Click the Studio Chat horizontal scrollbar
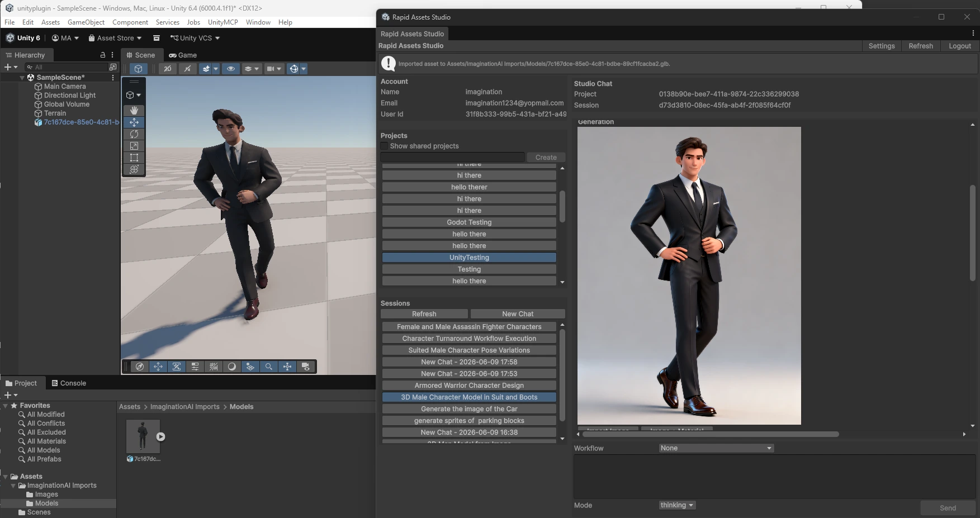The image size is (980, 518). coord(711,434)
